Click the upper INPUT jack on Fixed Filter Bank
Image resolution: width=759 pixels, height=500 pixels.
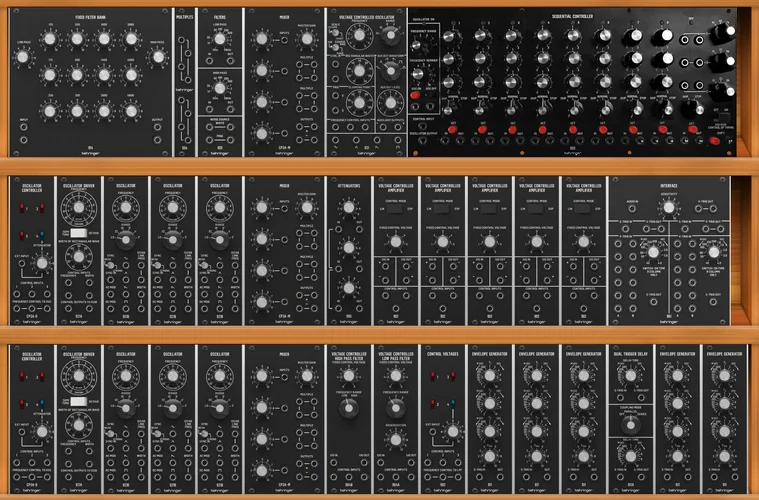point(23,128)
